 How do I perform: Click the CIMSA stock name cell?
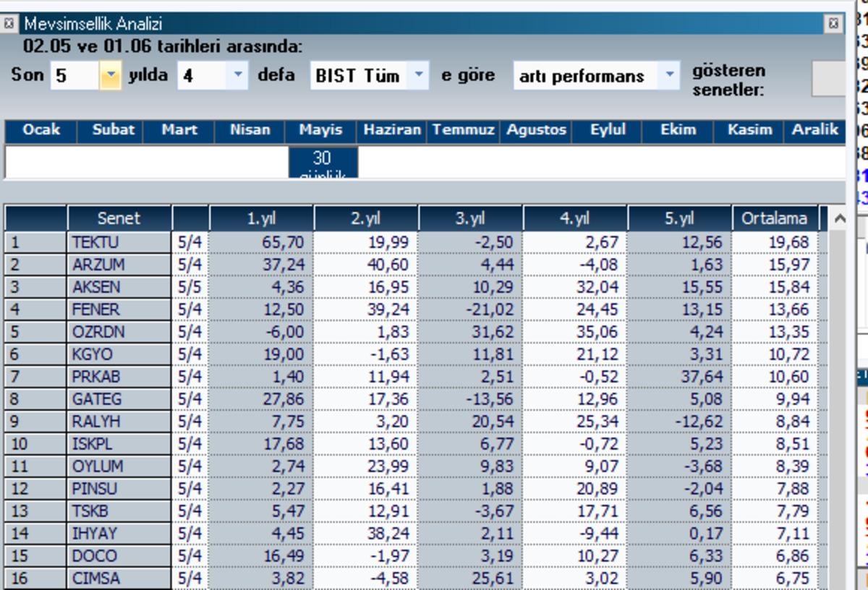point(96,578)
